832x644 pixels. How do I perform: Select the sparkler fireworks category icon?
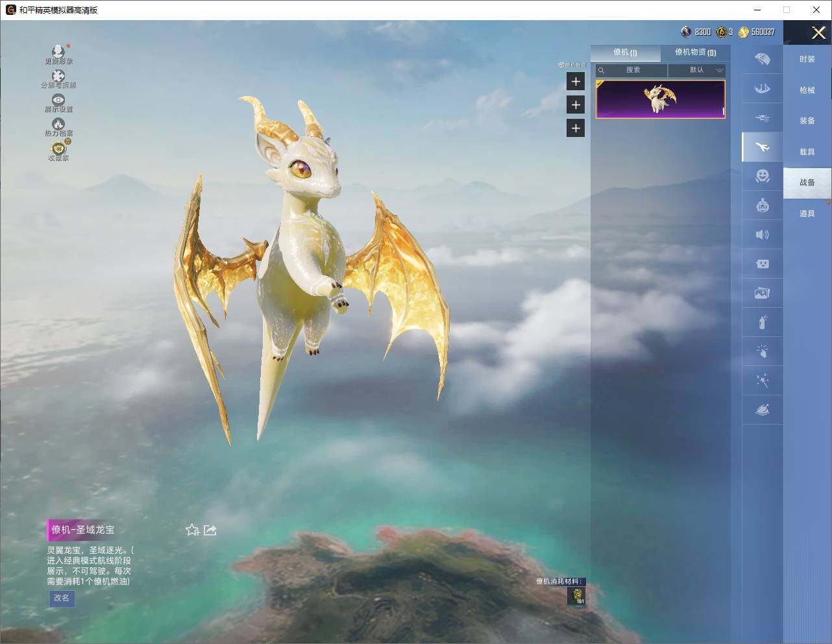[763, 380]
